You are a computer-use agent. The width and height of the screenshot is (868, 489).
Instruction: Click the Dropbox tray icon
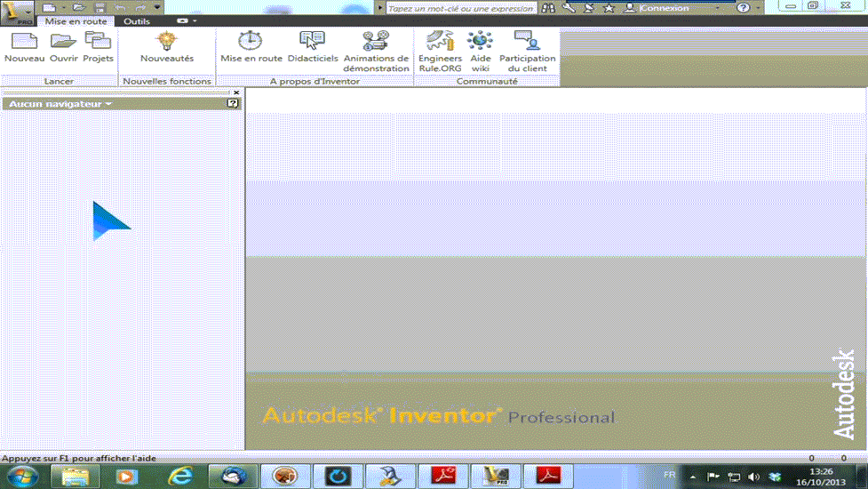coord(775,477)
